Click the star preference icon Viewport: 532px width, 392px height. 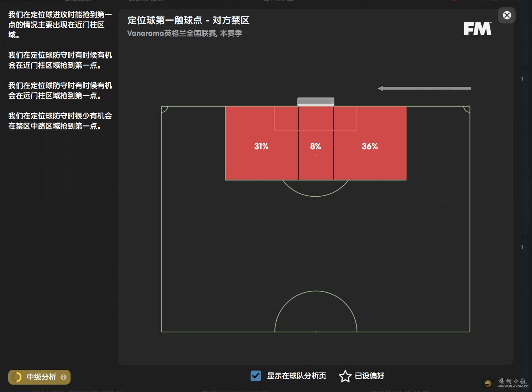(x=345, y=376)
